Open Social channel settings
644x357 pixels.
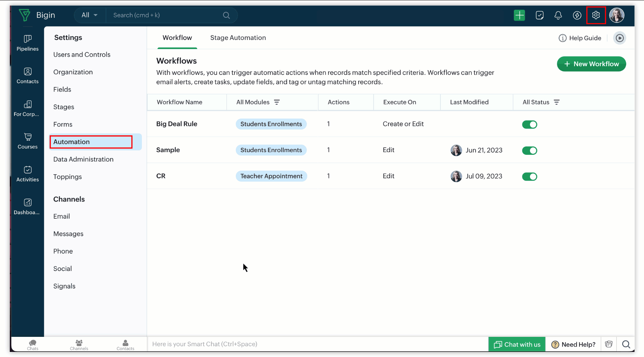point(62,269)
